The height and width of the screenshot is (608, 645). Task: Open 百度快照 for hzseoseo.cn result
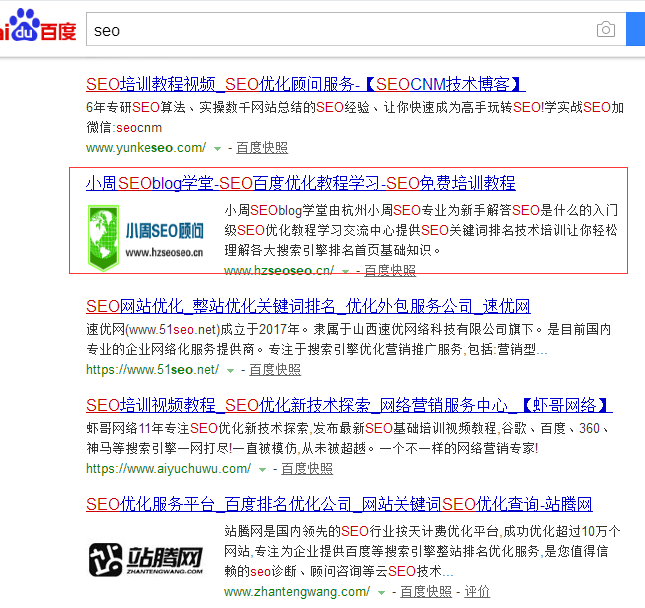pyautogui.click(x=390, y=271)
